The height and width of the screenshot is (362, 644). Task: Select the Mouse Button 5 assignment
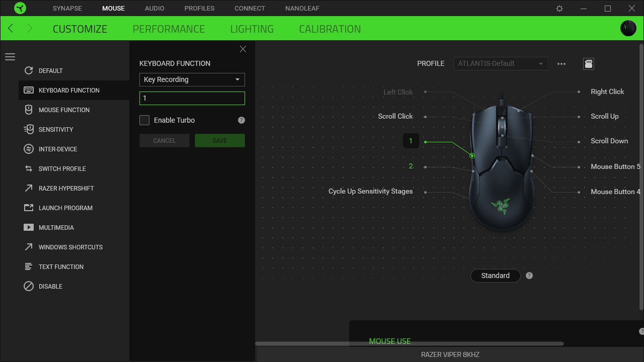coord(615,167)
